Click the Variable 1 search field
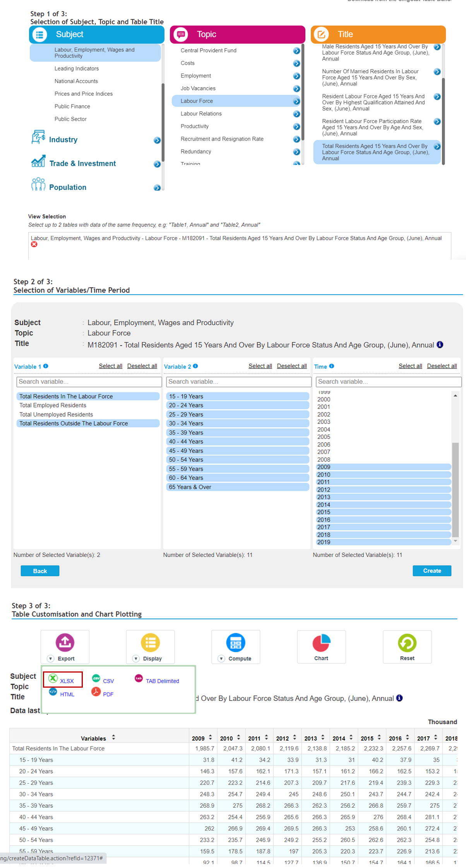This screenshot has height=868, width=466. point(89,382)
